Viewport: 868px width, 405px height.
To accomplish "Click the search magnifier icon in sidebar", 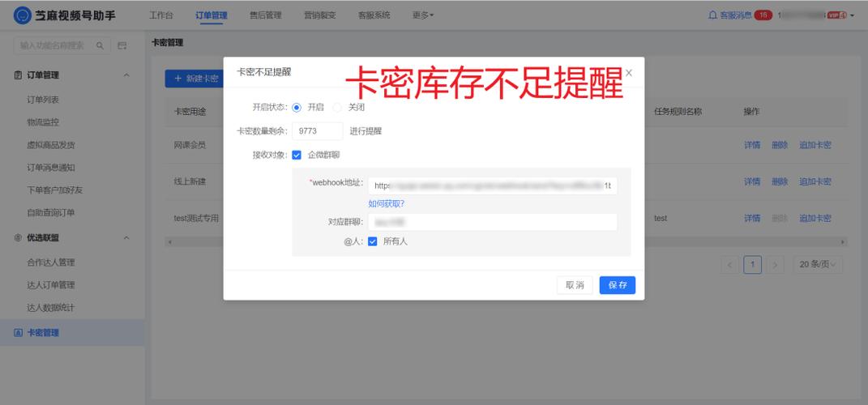I will [100, 46].
